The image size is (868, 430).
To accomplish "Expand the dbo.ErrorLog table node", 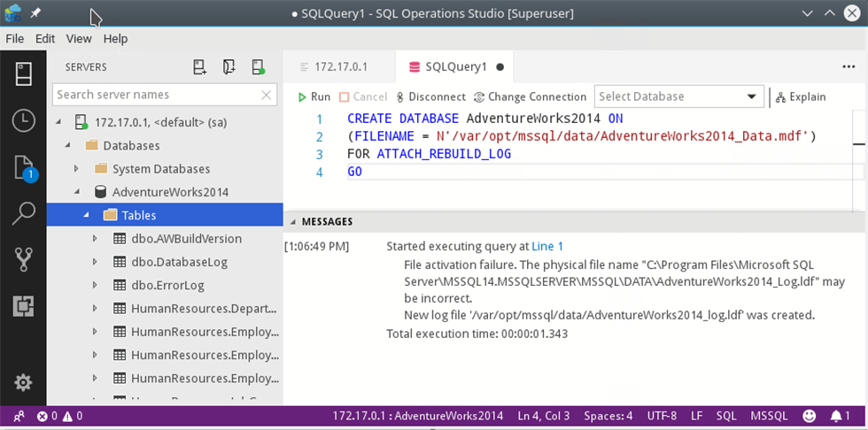I will [95, 285].
